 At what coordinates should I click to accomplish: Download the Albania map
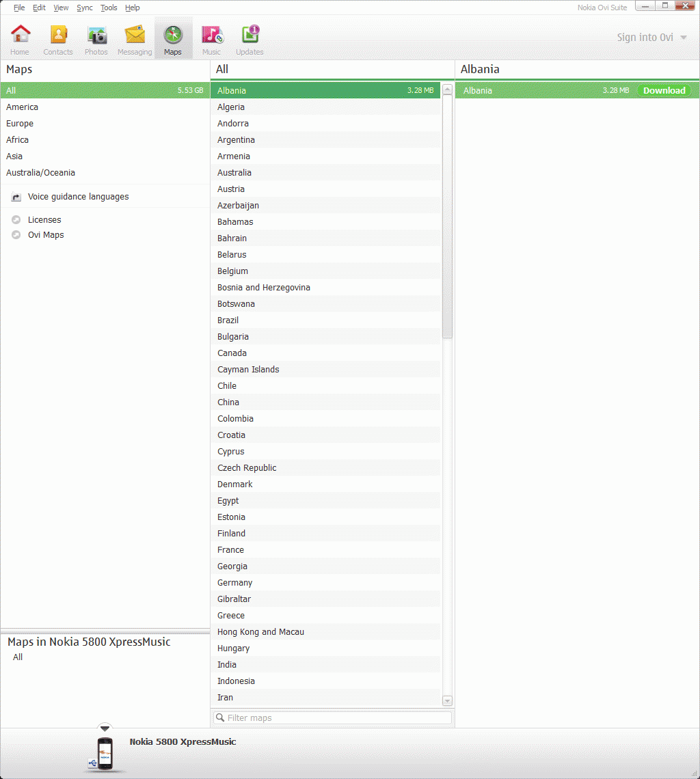coord(664,91)
